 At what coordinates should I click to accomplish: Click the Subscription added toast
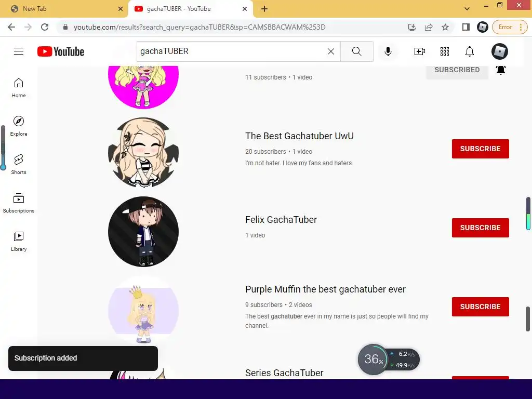83,358
